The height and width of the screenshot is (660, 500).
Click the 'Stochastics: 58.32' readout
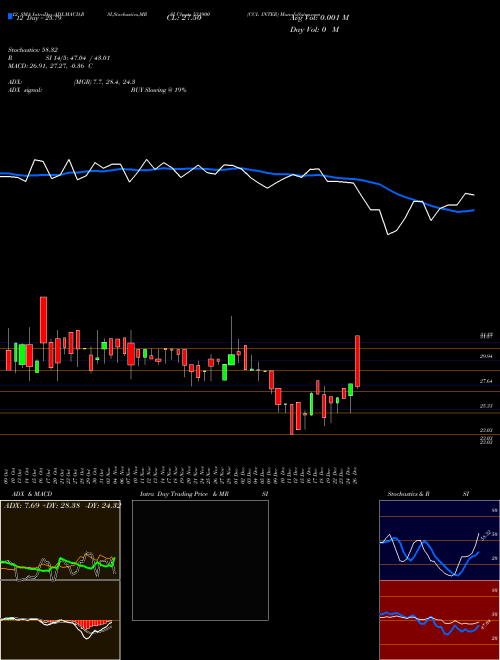click(x=33, y=50)
